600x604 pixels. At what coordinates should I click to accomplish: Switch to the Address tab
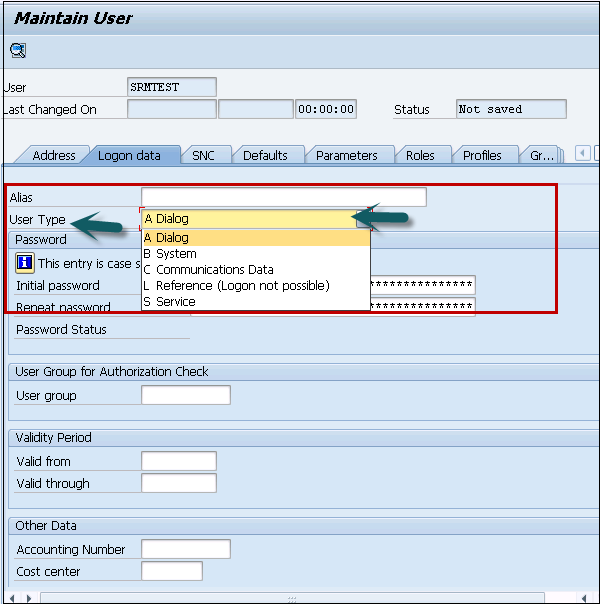(53, 156)
